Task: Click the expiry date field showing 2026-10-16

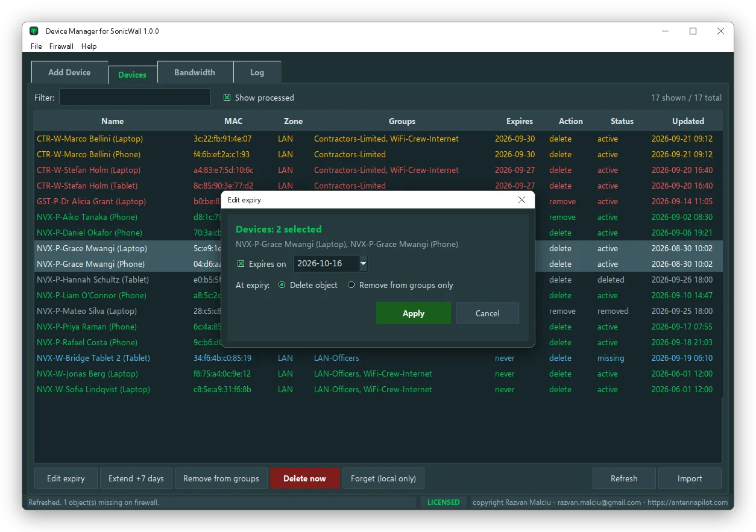Action: coord(326,264)
